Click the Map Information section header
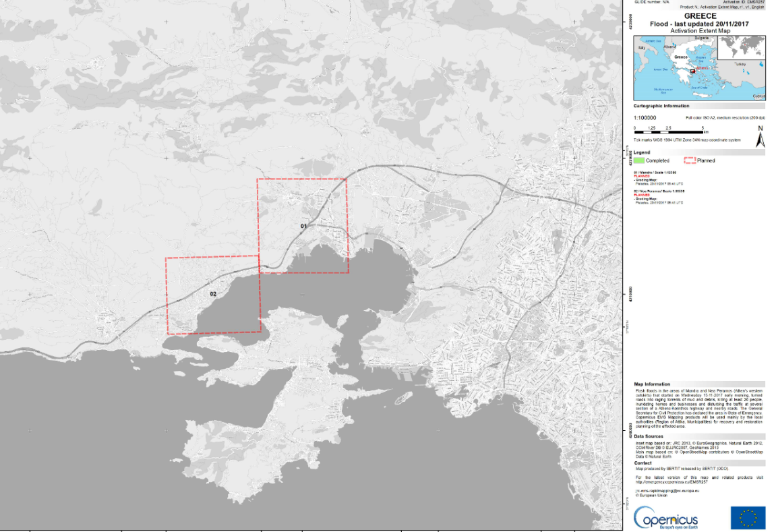The width and height of the screenshot is (776, 532). coord(652,384)
